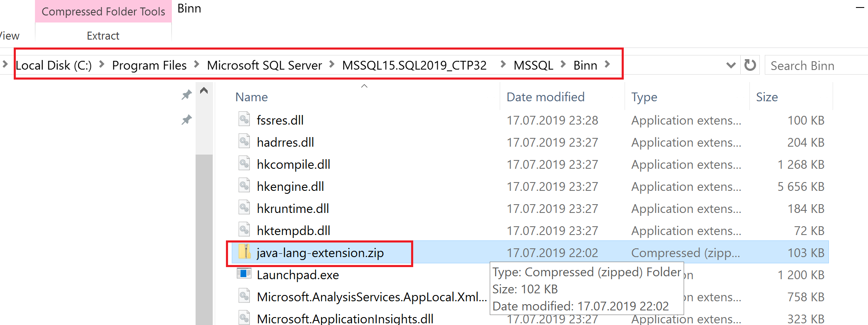
Task: Switch to the Extract ribbon tab
Action: coord(103,36)
